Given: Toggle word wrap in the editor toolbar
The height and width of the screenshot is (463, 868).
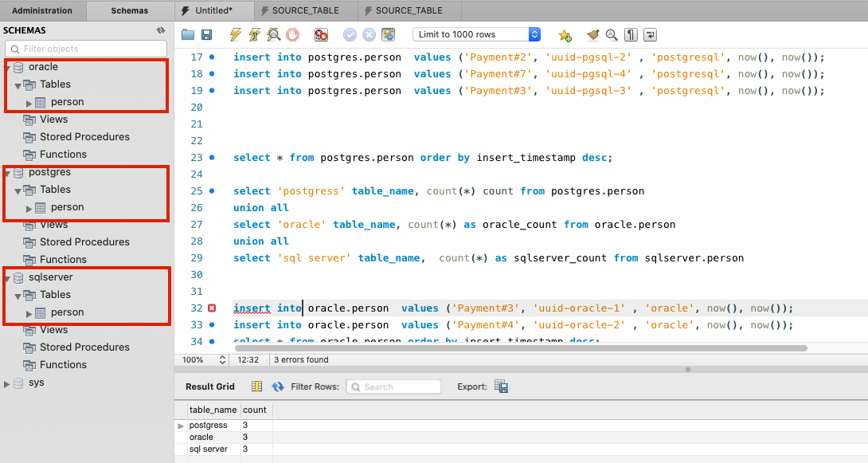Looking at the screenshot, I should coord(650,34).
